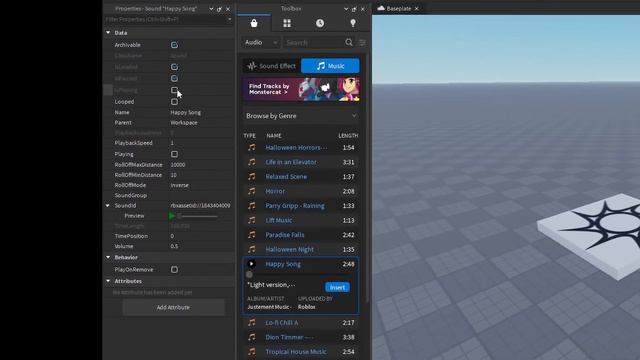Close the Baseplate tab
The image size is (640, 360).
tap(416, 9)
